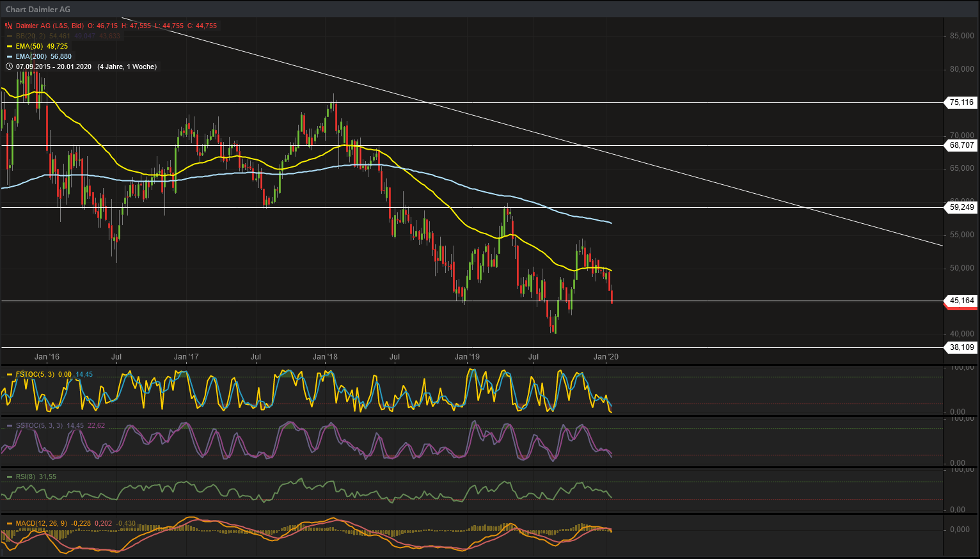The height and width of the screenshot is (559, 980).
Task: Click the opening price value O: 46,715
Action: point(102,26)
